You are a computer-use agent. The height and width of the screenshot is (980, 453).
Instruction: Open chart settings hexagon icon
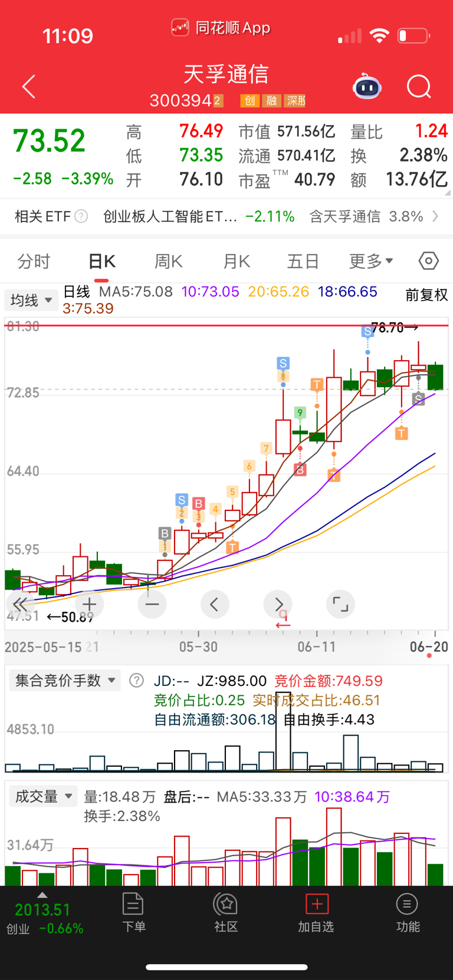tap(429, 260)
